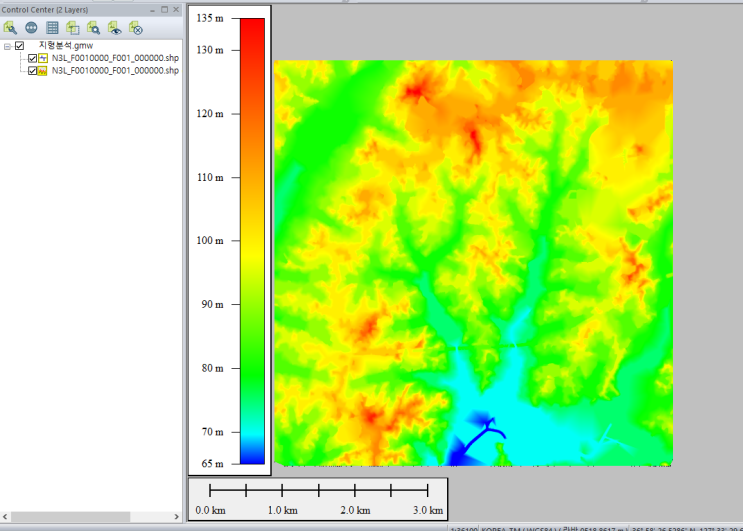Click the layer bounds crop icon
Screen dimensions: 743x531
coord(73,28)
